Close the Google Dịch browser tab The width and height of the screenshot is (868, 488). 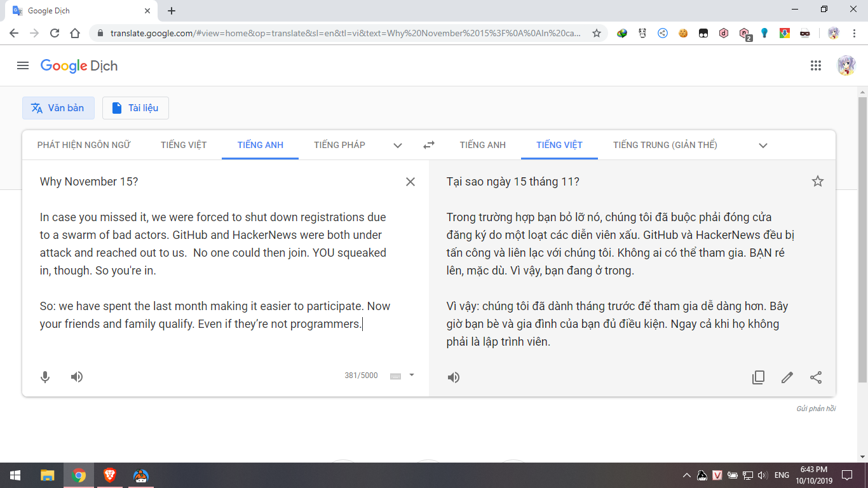[x=147, y=11]
